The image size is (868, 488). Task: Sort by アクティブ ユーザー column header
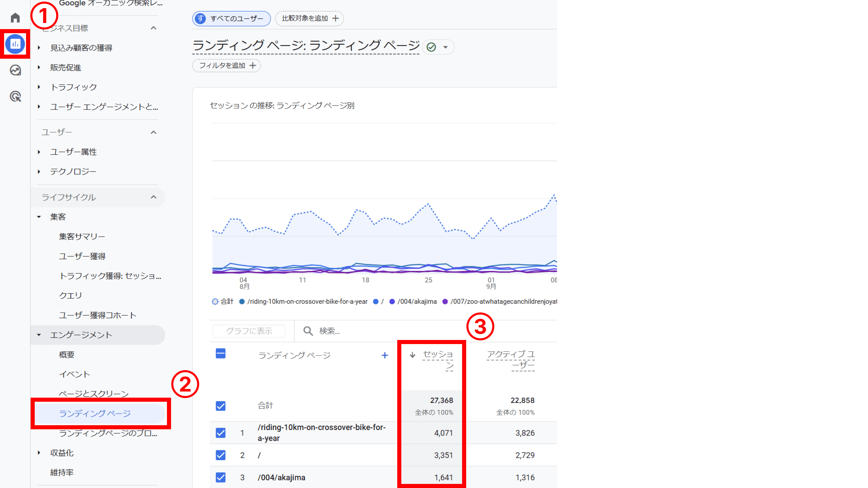[511, 359]
